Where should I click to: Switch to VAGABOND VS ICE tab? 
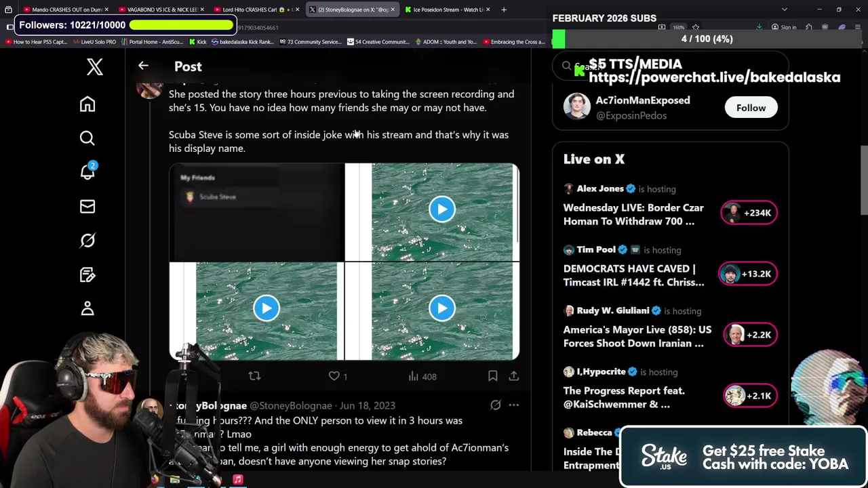click(161, 9)
